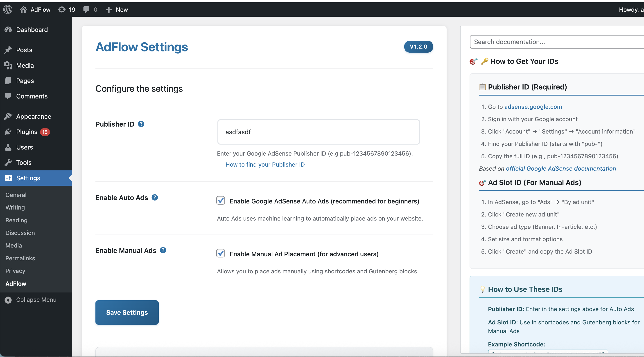The image size is (644, 357).
Task: Open Discussion settings submenu
Action: (x=20, y=233)
